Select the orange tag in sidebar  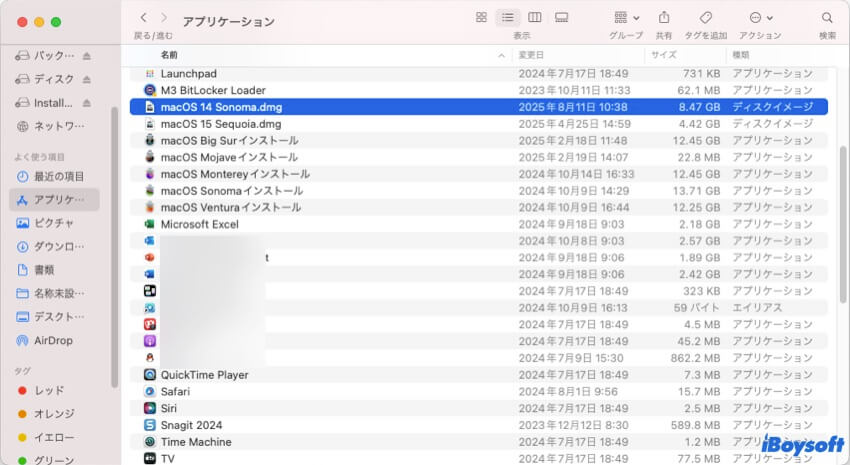pyautogui.click(x=54, y=414)
